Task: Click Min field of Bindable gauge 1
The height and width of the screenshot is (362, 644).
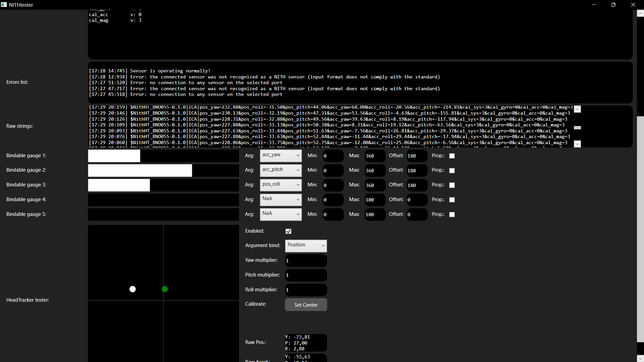Action: pos(333,156)
